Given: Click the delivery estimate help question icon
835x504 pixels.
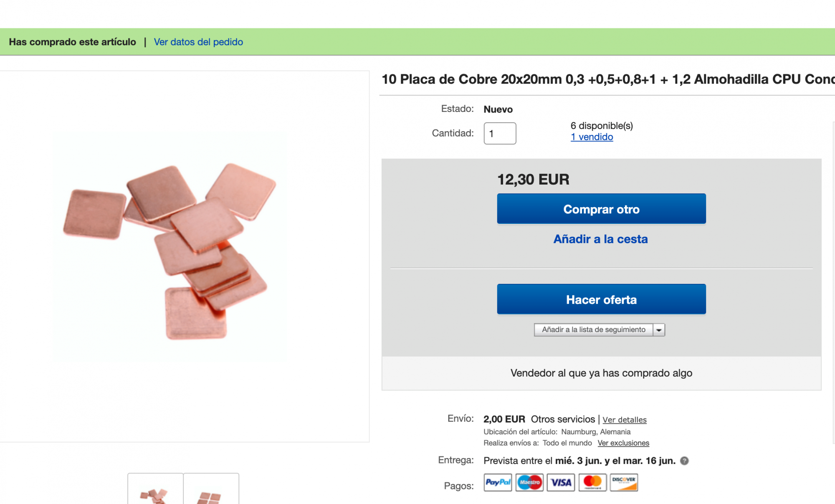Looking at the screenshot, I should pos(684,461).
